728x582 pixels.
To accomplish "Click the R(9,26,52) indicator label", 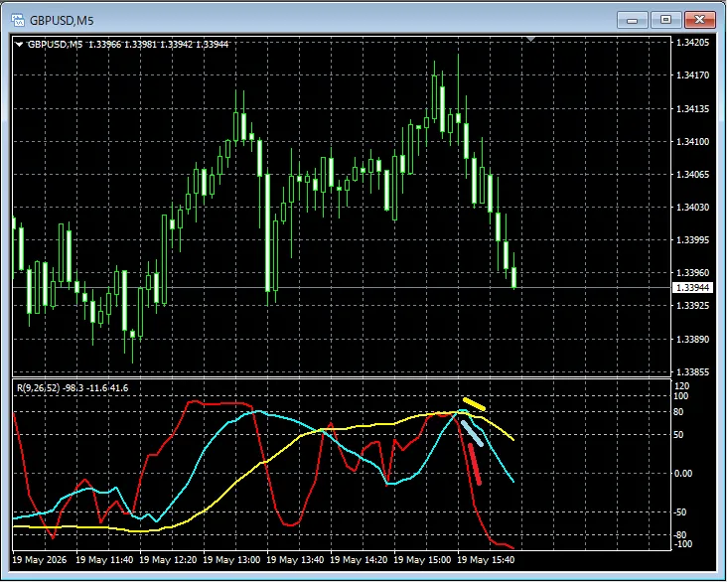I will (38, 388).
